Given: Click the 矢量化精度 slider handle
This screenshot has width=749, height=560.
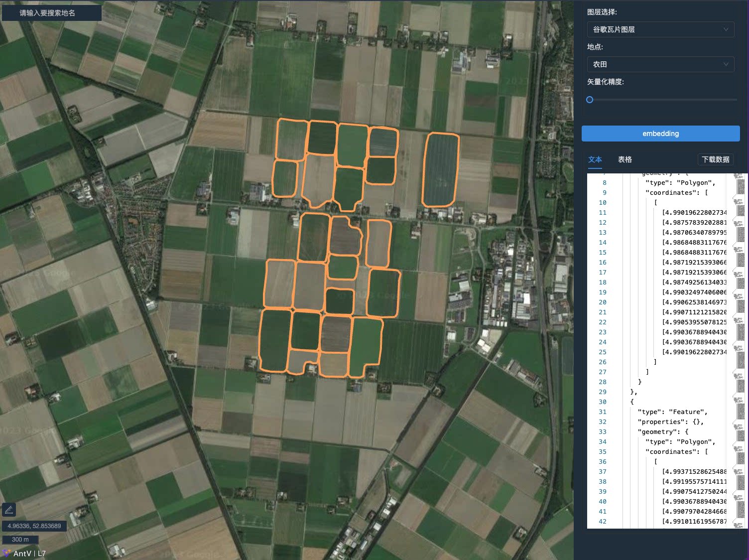Looking at the screenshot, I should pos(590,100).
